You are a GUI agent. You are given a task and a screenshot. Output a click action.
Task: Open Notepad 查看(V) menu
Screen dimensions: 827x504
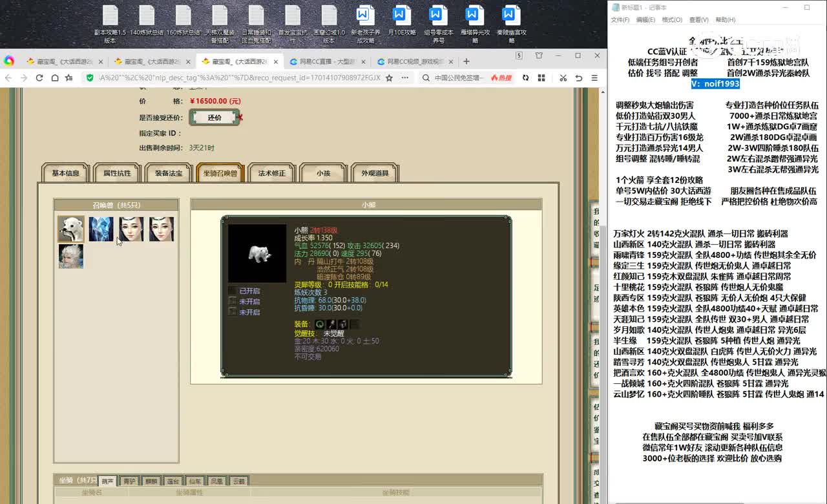click(698, 20)
